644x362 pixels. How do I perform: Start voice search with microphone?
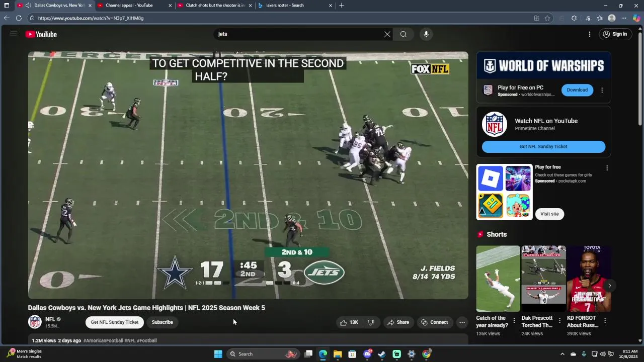(x=426, y=34)
